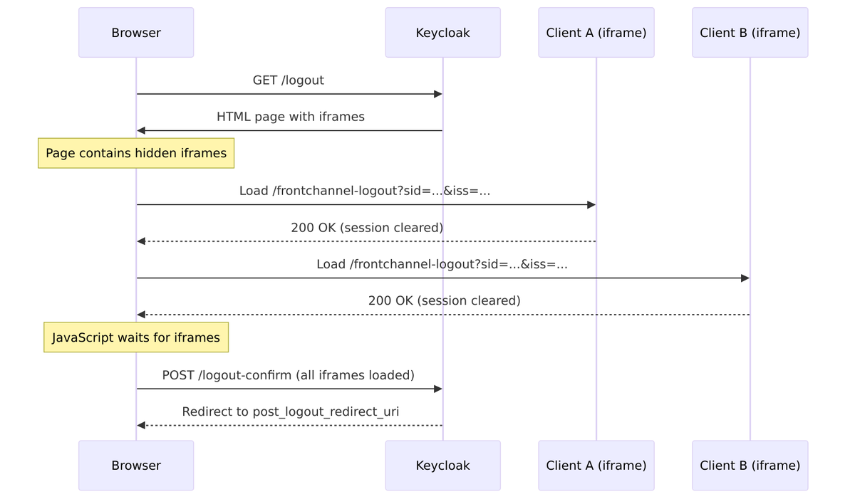
Task: Select the top Client B (iframe) box
Action: [750, 33]
